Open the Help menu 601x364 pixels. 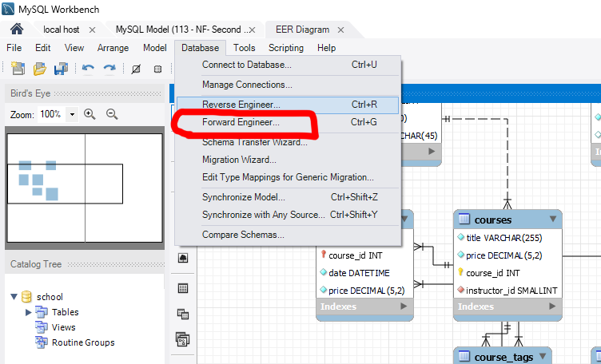(327, 48)
